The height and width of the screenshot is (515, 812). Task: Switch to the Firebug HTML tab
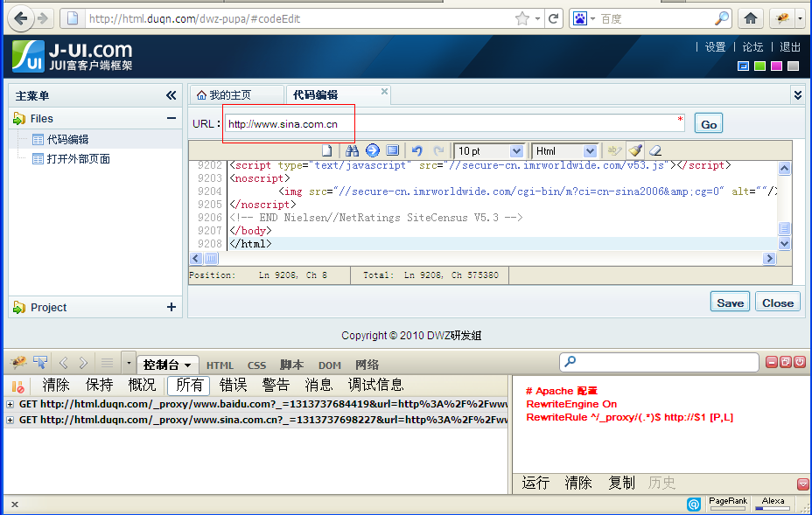(220, 365)
